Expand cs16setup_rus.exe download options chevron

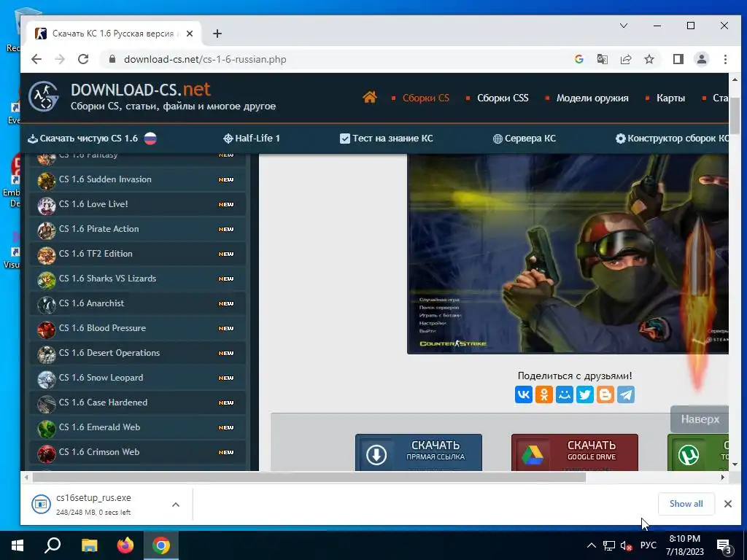point(176,505)
